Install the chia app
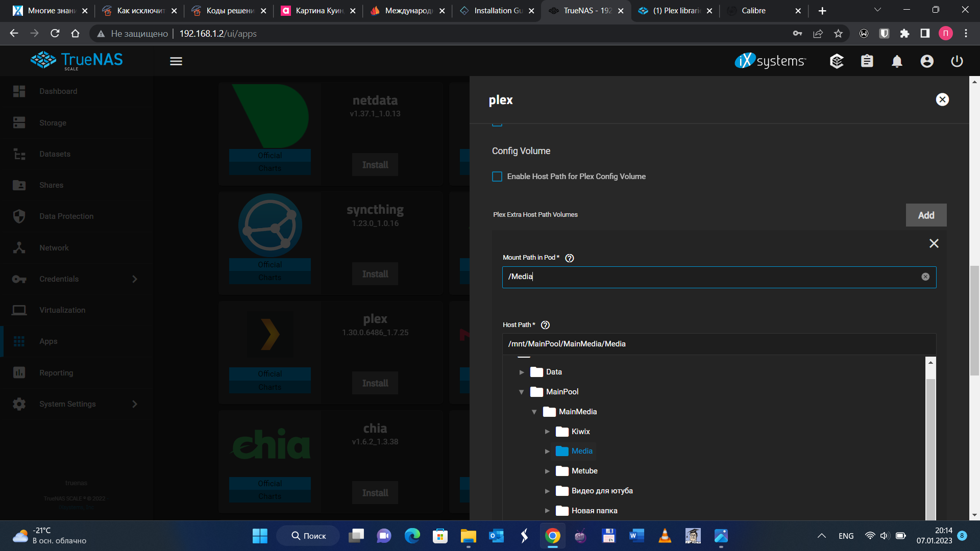980x551 pixels. click(375, 493)
